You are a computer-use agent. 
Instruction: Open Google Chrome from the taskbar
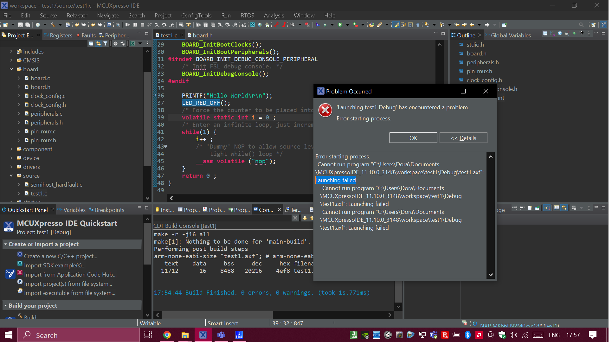[x=167, y=335]
